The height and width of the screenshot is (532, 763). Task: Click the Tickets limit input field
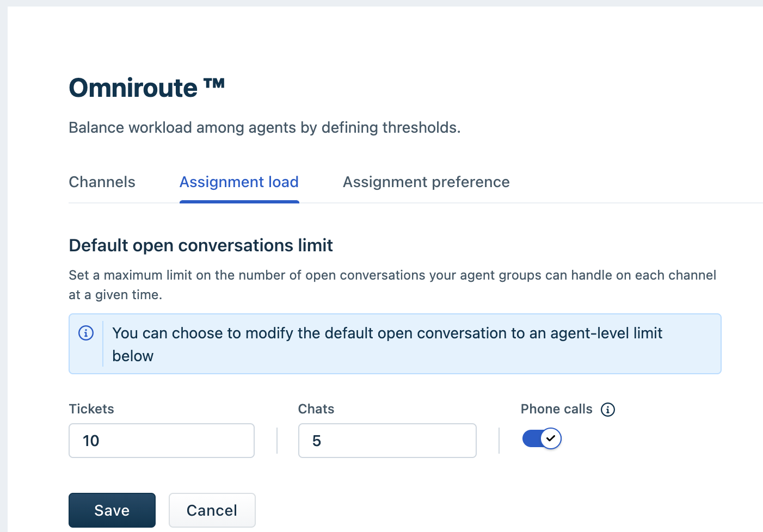pyautogui.click(x=162, y=441)
